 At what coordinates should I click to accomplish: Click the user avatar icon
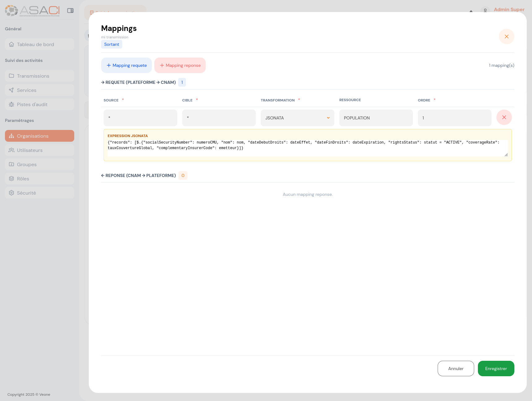click(x=485, y=10)
